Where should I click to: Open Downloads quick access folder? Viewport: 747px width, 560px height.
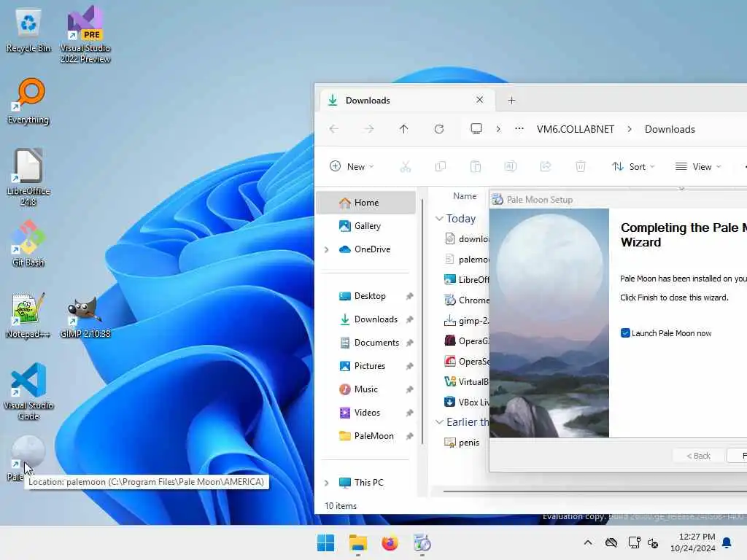[x=366, y=319]
